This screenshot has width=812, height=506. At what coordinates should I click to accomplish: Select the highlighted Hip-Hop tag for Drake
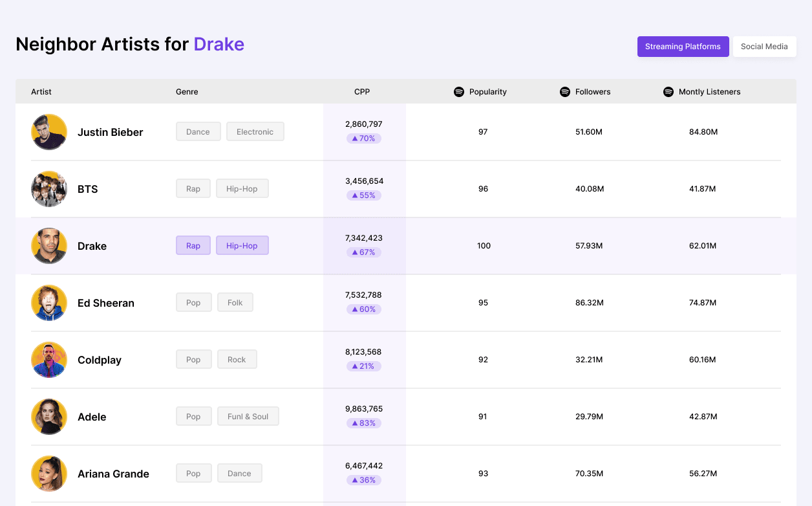coord(242,246)
